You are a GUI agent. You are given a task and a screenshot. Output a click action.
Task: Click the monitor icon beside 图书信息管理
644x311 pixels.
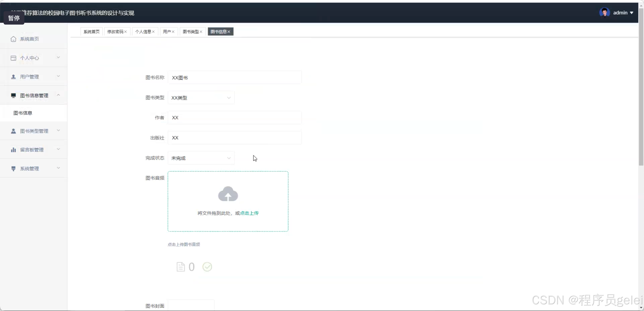click(13, 95)
